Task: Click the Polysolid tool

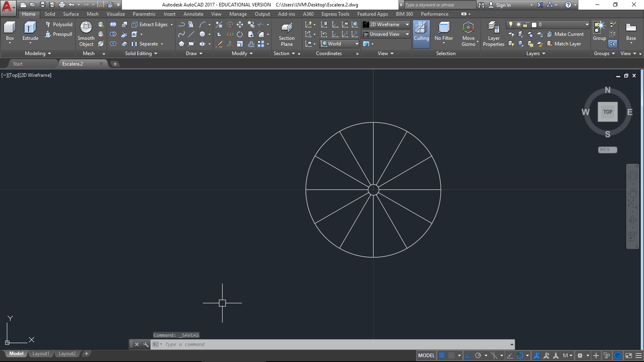Action: pyautogui.click(x=59, y=25)
